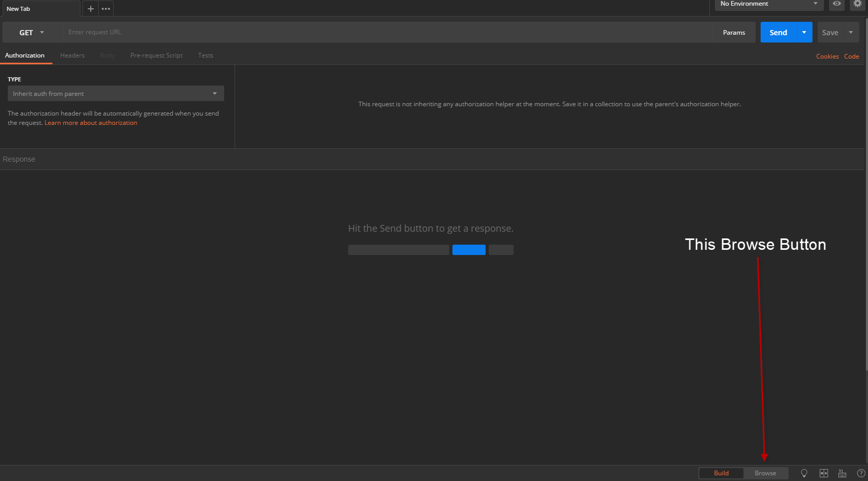Open Help via question mark icon
Screen dimensions: 868x481
[x=861, y=473]
